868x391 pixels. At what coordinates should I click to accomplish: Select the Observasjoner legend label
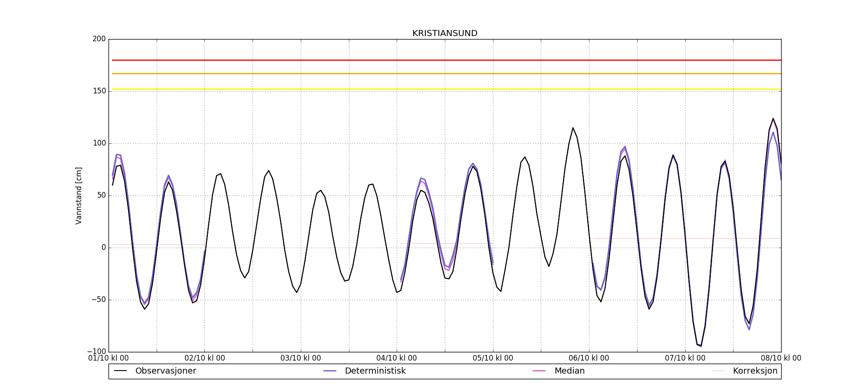tap(165, 371)
